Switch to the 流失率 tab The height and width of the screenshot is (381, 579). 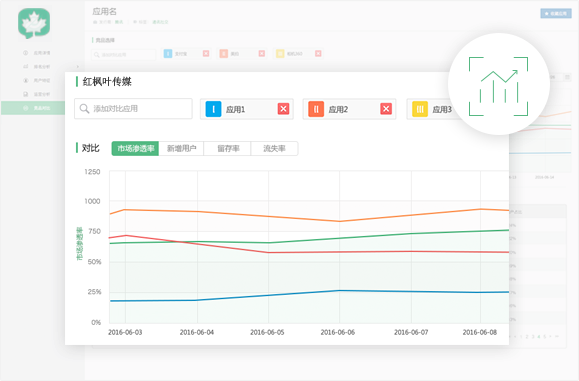274,148
